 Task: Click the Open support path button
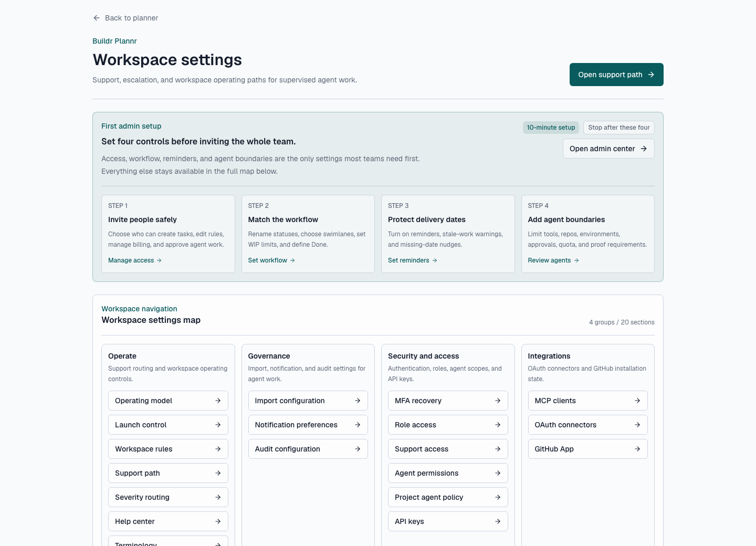click(x=616, y=75)
